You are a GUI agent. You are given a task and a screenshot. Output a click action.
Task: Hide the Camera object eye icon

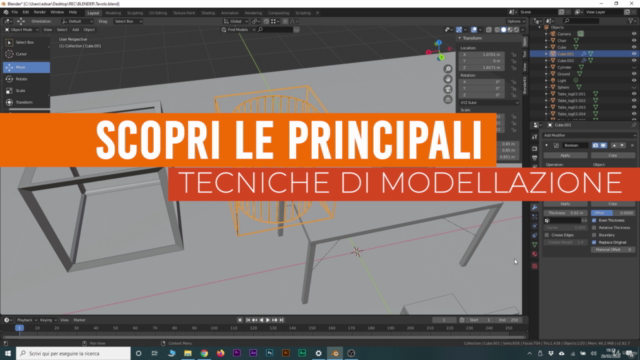point(634,34)
